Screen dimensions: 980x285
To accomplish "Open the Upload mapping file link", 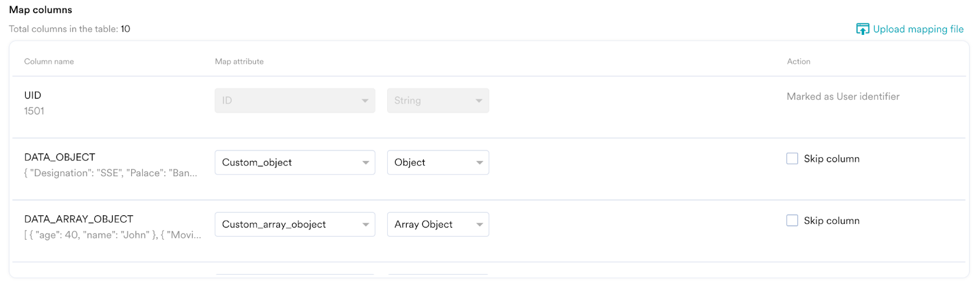I will point(918,29).
